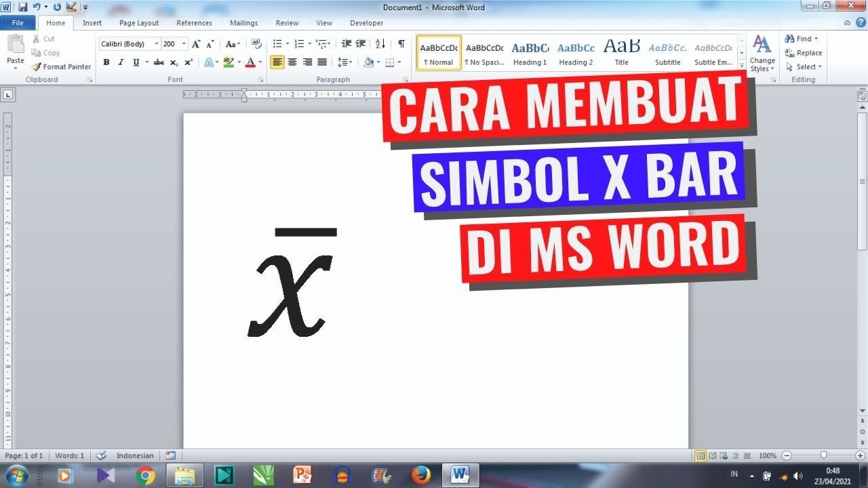Select Center alignment
This screenshot has width=868, height=488.
[x=292, y=62]
